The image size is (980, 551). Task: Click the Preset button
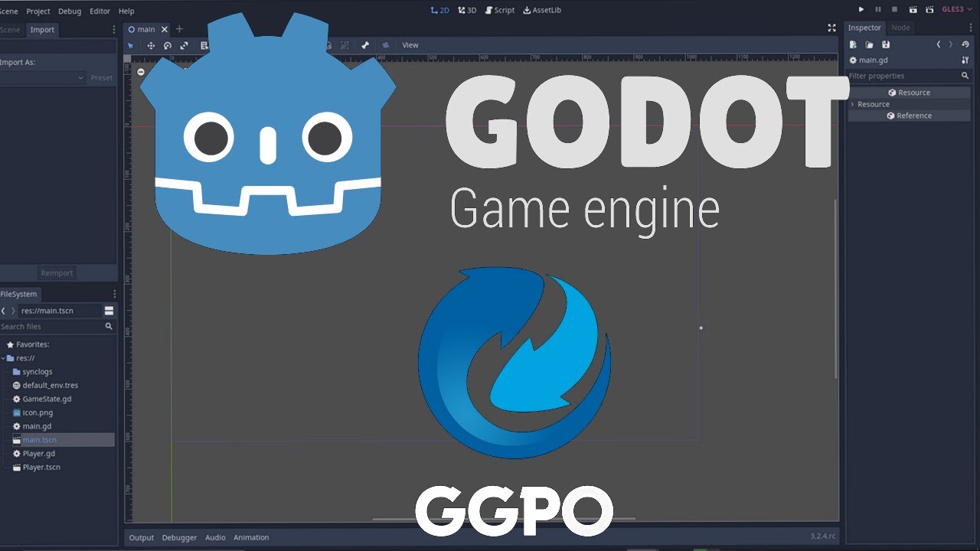coord(102,77)
